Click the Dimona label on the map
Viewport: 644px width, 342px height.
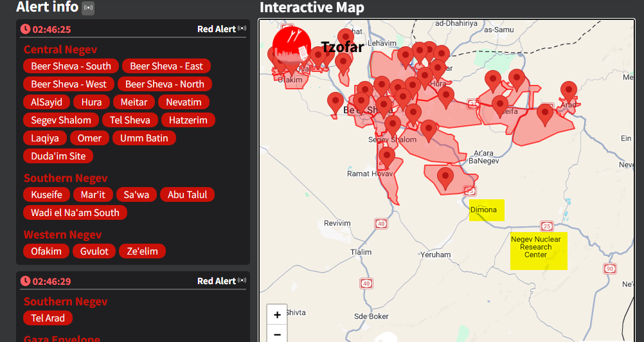click(x=483, y=210)
